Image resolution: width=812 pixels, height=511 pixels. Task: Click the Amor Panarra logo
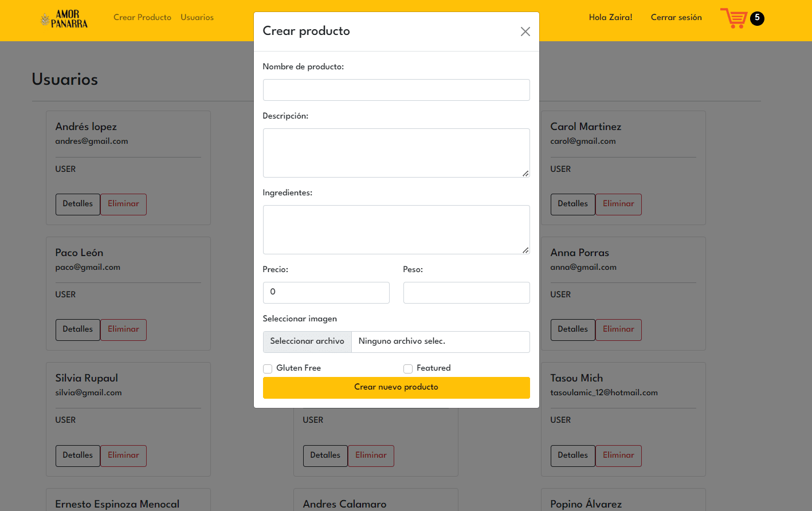[64, 19]
